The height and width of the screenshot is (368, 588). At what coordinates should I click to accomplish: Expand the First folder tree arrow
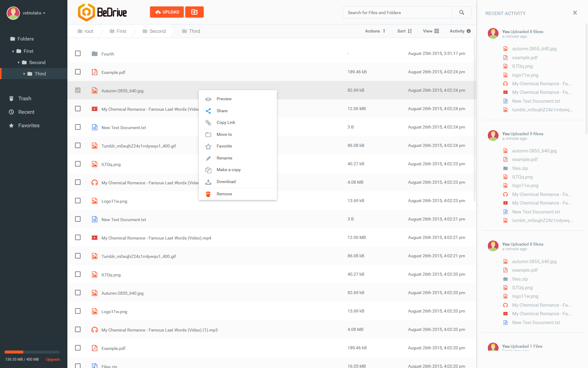coord(13,51)
